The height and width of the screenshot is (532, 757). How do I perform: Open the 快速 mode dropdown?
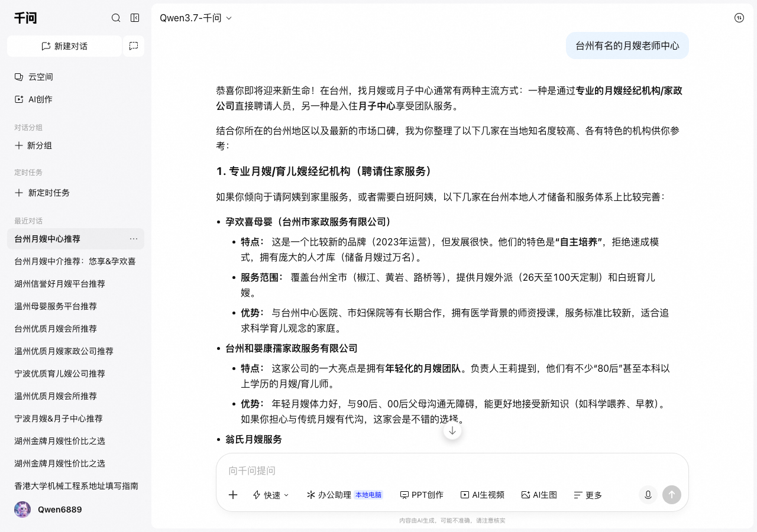click(x=271, y=495)
